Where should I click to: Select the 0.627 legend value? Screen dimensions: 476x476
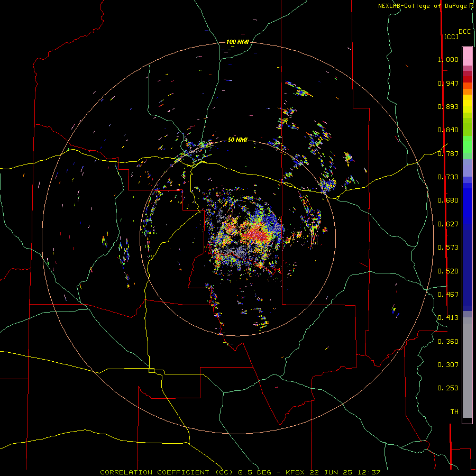[x=448, y=224]
